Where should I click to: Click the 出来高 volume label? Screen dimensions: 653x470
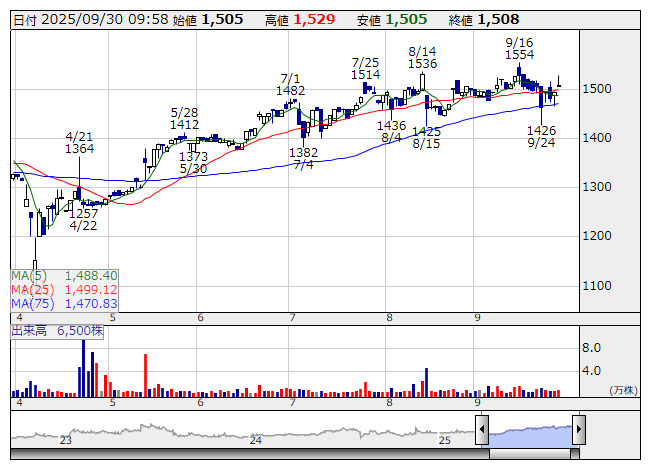click(57, 330)
